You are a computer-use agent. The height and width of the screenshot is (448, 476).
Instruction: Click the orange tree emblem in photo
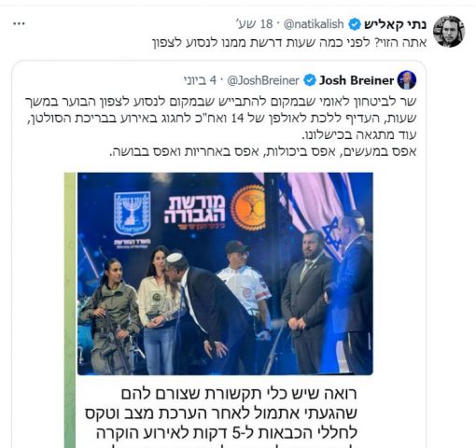(248, 207)
